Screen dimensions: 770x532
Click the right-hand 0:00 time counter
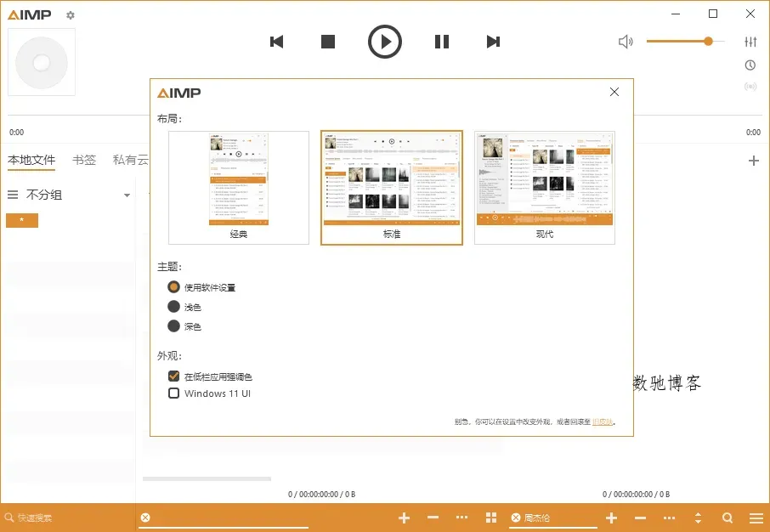(753, 132)
